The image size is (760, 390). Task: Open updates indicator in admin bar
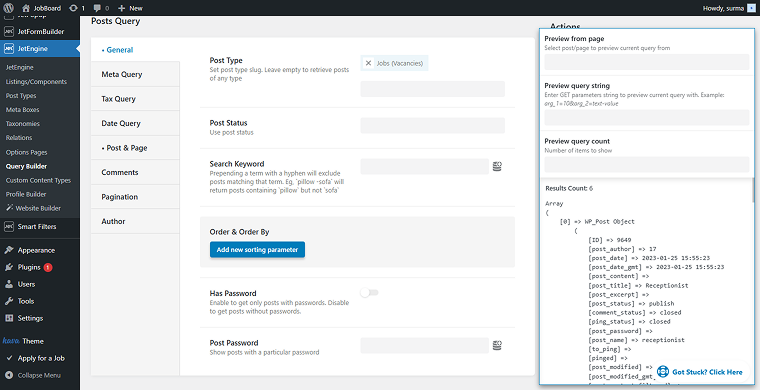73,8
